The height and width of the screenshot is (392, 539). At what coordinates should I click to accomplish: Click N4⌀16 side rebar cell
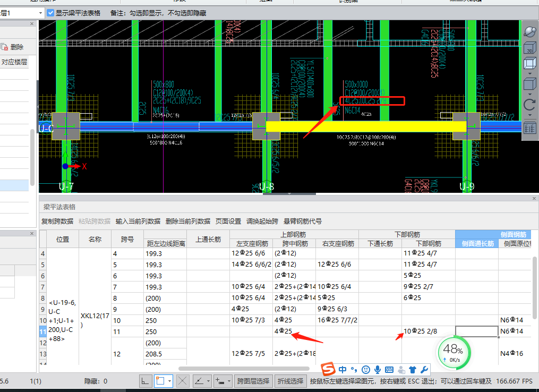pyautogui.click(x=515, y=353)
